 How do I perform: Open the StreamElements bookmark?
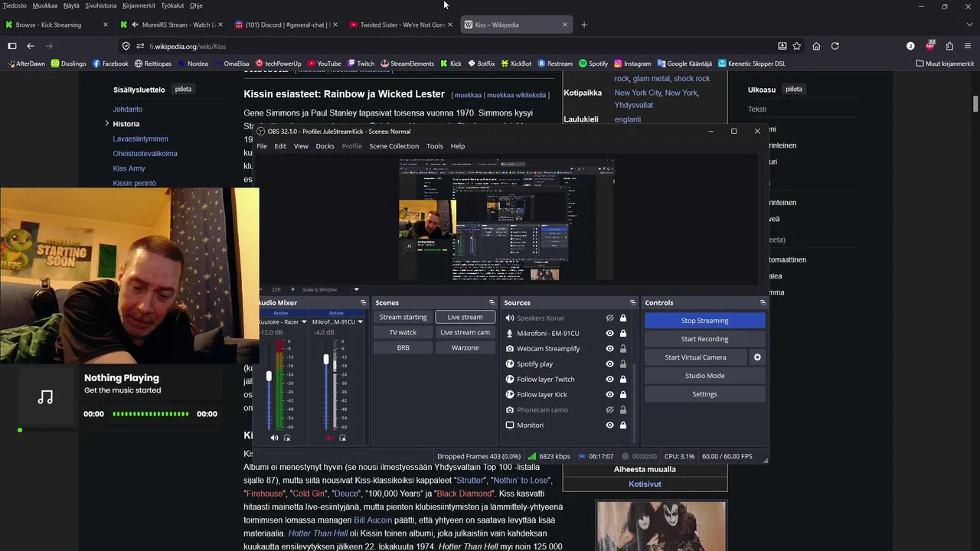(x=407, y=64)
